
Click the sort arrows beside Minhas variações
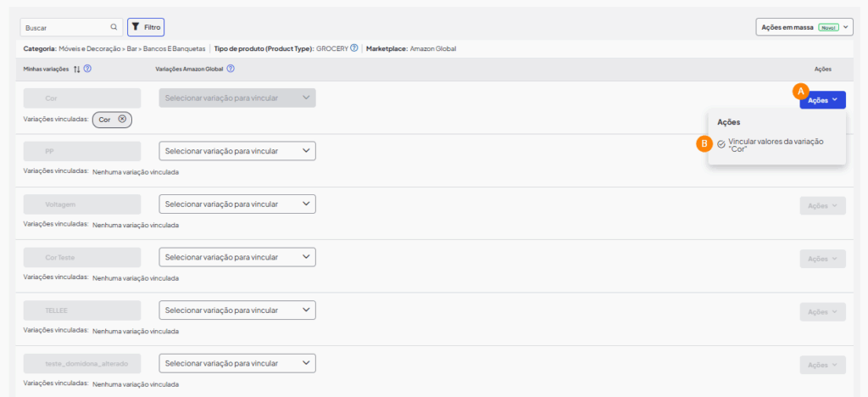point(77,69)
